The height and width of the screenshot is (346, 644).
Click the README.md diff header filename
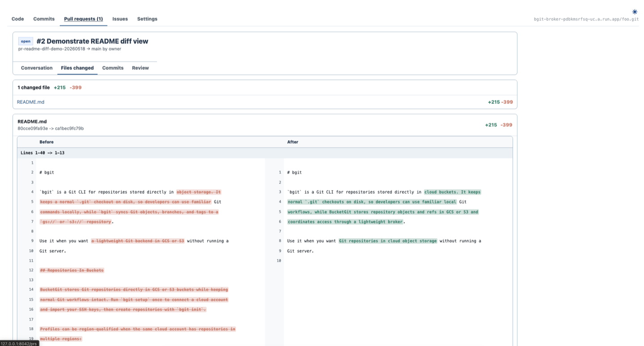[x=32, y=121]
